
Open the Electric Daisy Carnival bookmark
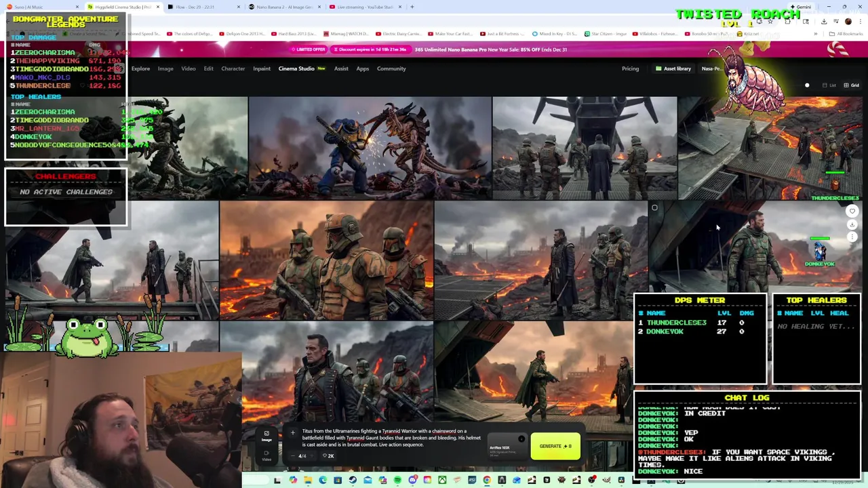pos(399,34)
